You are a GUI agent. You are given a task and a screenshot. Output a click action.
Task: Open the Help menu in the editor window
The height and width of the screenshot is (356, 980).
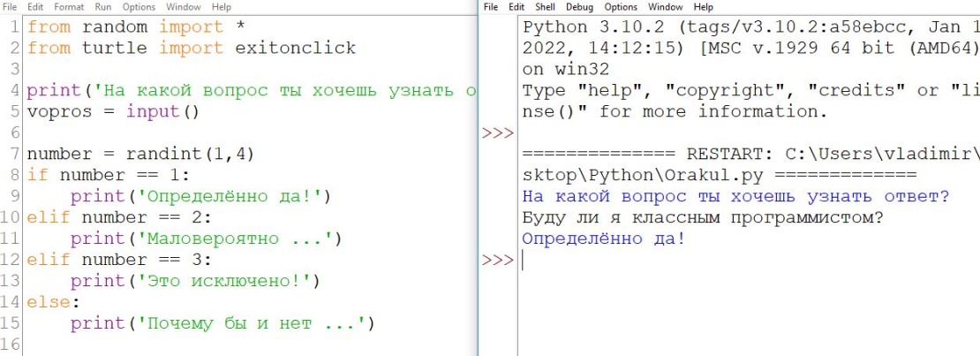(x=221, y=7)
